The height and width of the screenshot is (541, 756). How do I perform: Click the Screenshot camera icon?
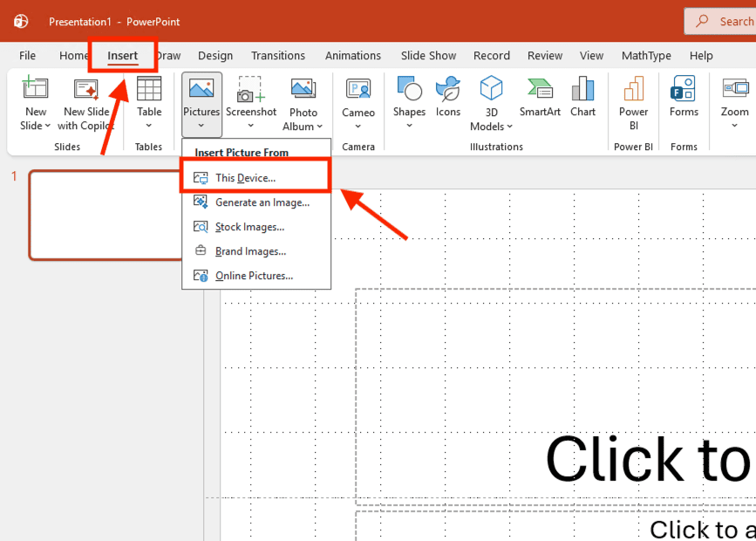point(251,89)
